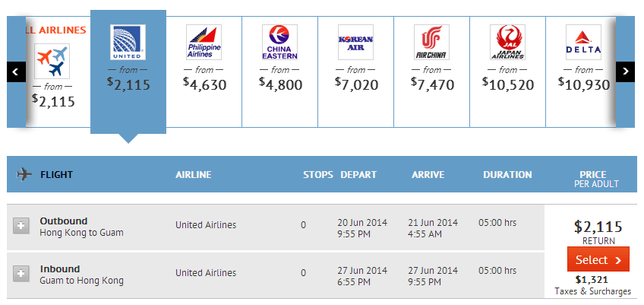This screenshot has width=644, height=305.
Task: Choose the Delta airline logo
Action: point(583,42)
